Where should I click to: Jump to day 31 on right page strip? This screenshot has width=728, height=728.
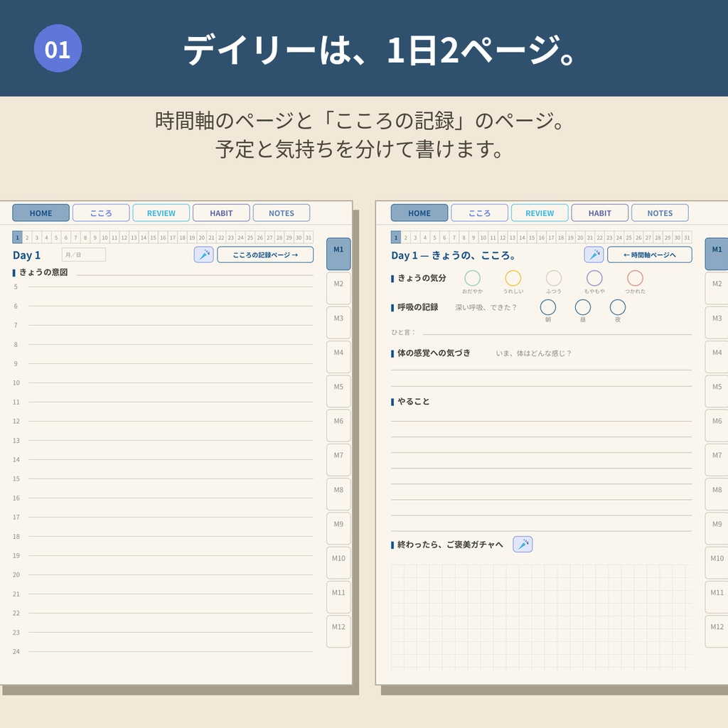687,237
